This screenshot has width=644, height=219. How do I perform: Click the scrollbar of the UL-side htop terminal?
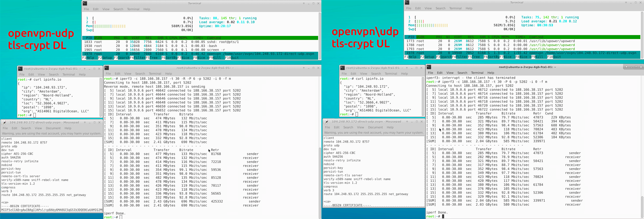click(x=642, y=35)
